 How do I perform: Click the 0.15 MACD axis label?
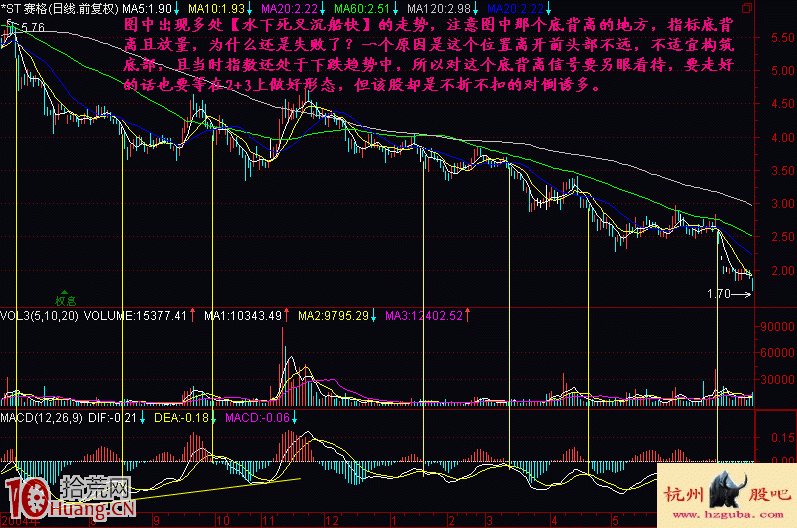click(x=782, y=438)
